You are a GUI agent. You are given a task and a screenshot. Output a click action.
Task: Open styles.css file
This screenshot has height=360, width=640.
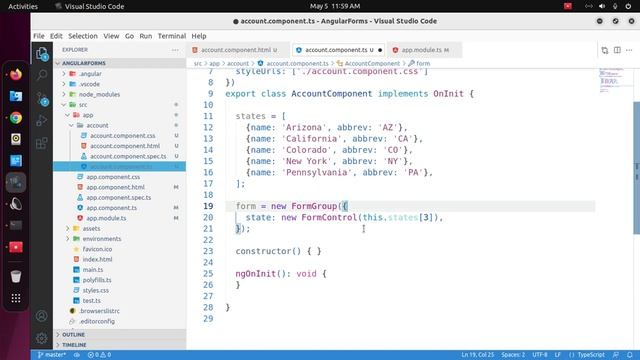(x=96, y=290)
